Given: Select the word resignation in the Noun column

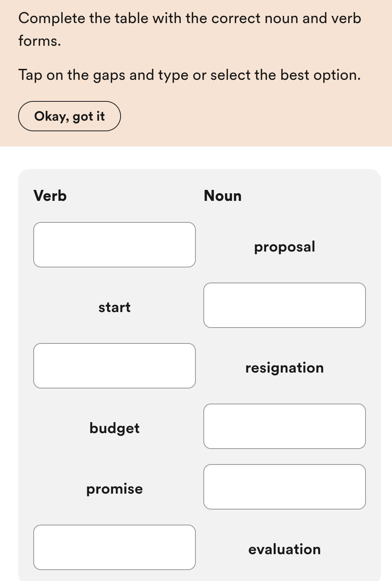Looking at the screenshot, I should coord(284,367).
